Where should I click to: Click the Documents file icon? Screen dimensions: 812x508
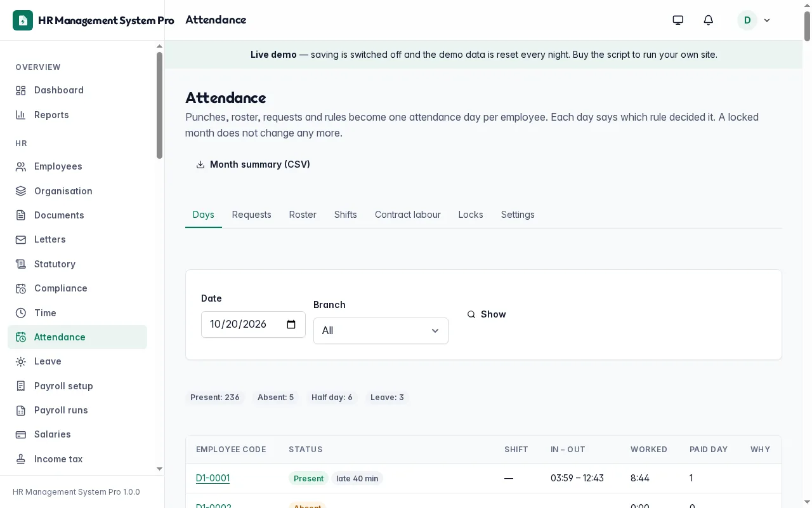tap(21, 215)
